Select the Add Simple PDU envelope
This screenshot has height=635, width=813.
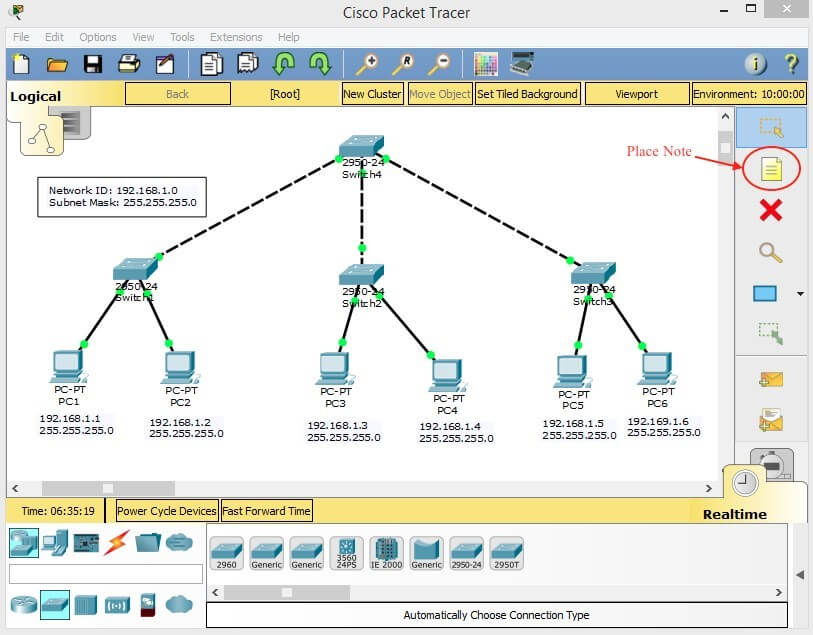point(771,379)
